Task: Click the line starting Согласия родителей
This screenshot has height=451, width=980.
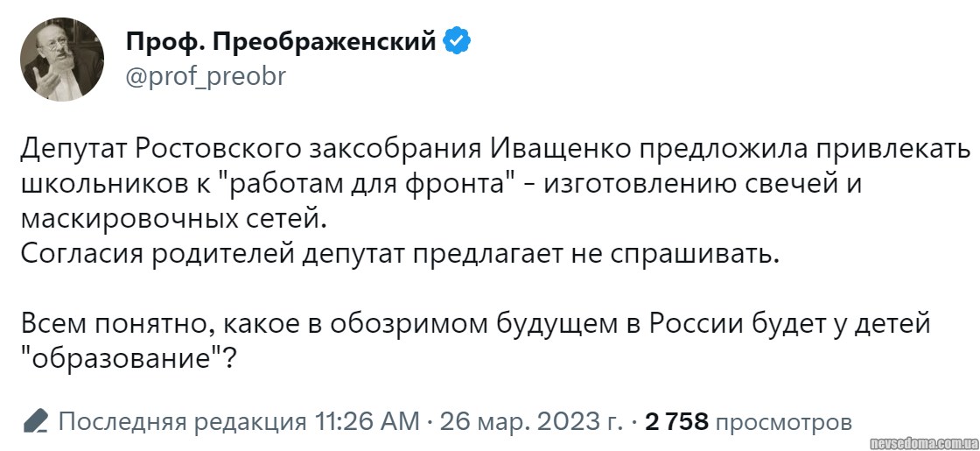Action: pyautogui.click(x=398, y=254)
